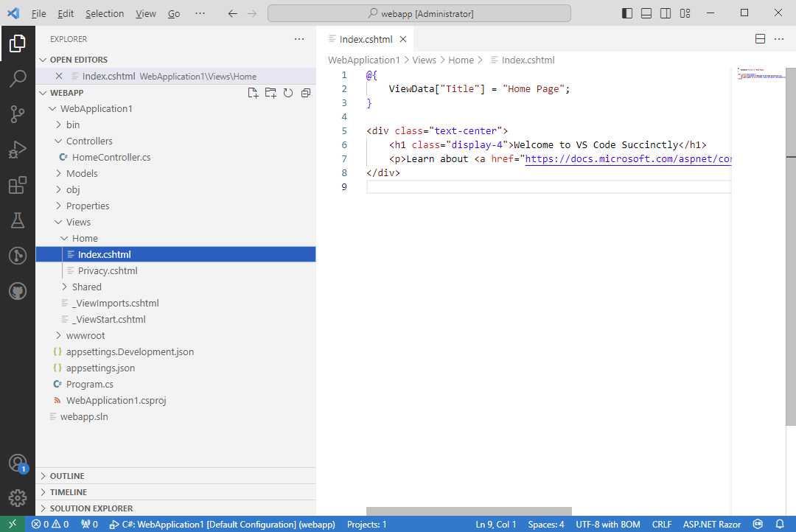
Task: Change language mode ASP.NET Razor
Action: pyautogui.click(x=712, y=524)
